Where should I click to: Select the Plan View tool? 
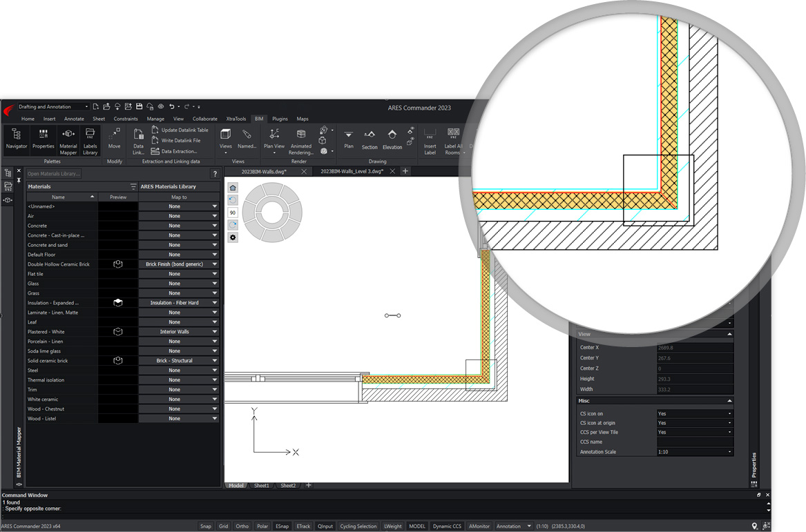pyautogui.click(x=274, y=140)
